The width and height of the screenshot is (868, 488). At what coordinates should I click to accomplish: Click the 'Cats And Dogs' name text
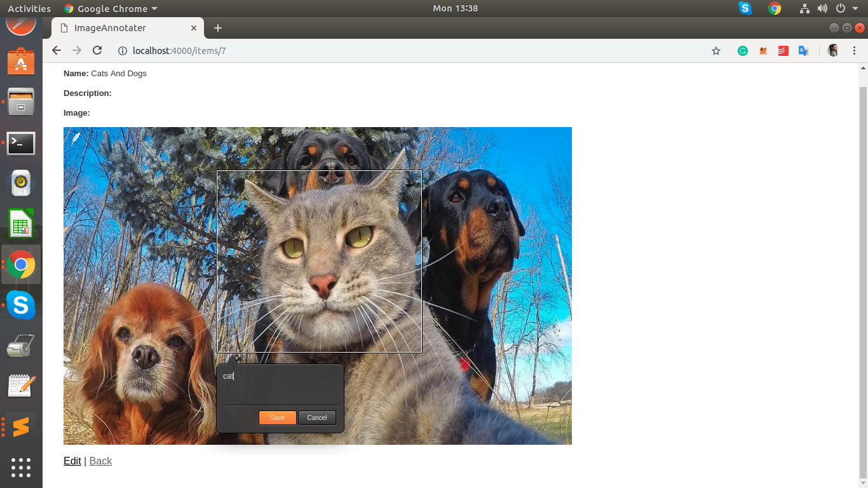pos(119,73)
